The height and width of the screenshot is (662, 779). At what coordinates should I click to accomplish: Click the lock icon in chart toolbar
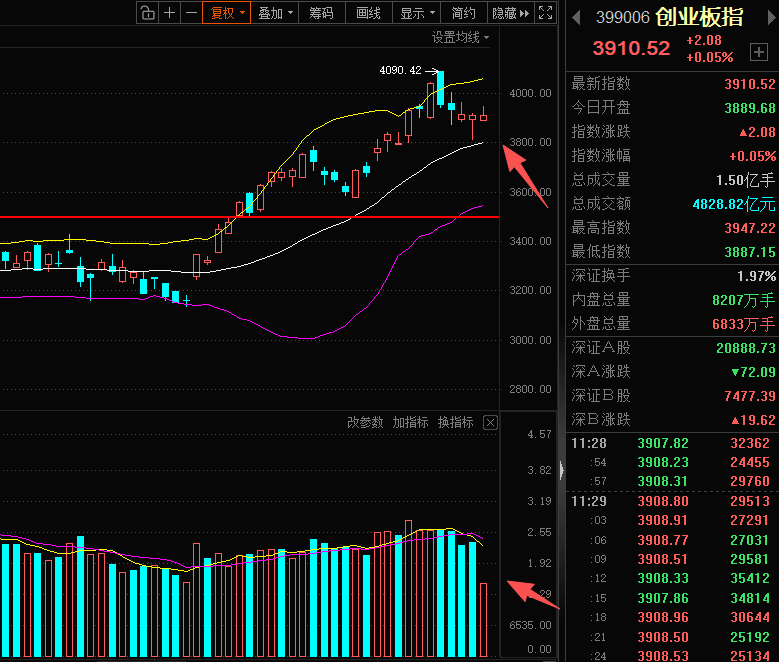coord(148,13)
